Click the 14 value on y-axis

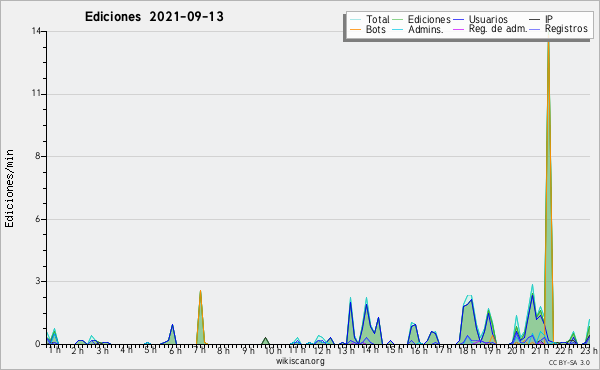click(x=36, y=31)
